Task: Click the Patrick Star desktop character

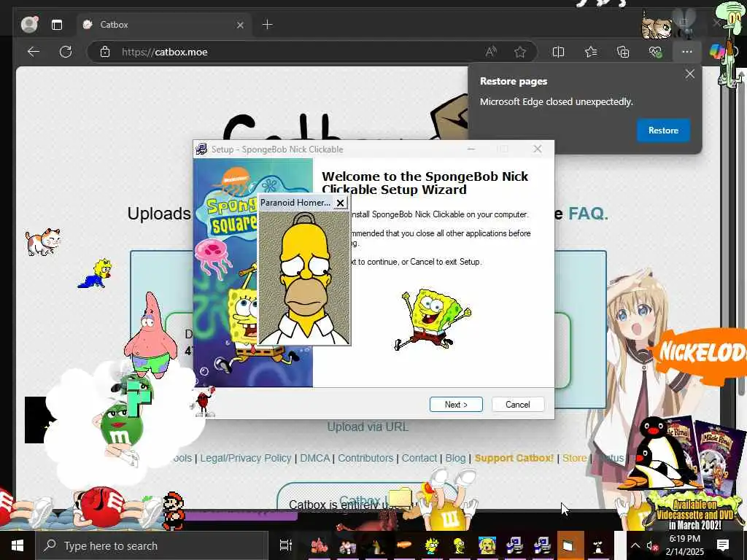Action: click(150, 335)
